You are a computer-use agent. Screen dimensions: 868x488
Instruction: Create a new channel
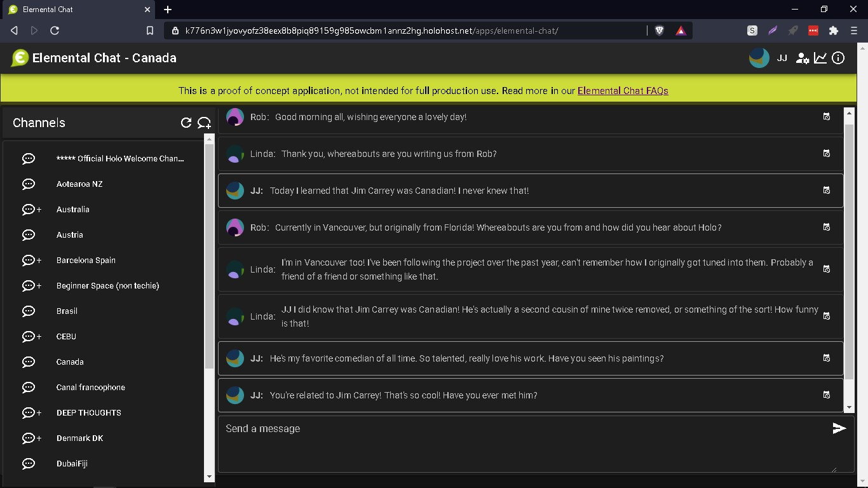click(x=204, y=123)
